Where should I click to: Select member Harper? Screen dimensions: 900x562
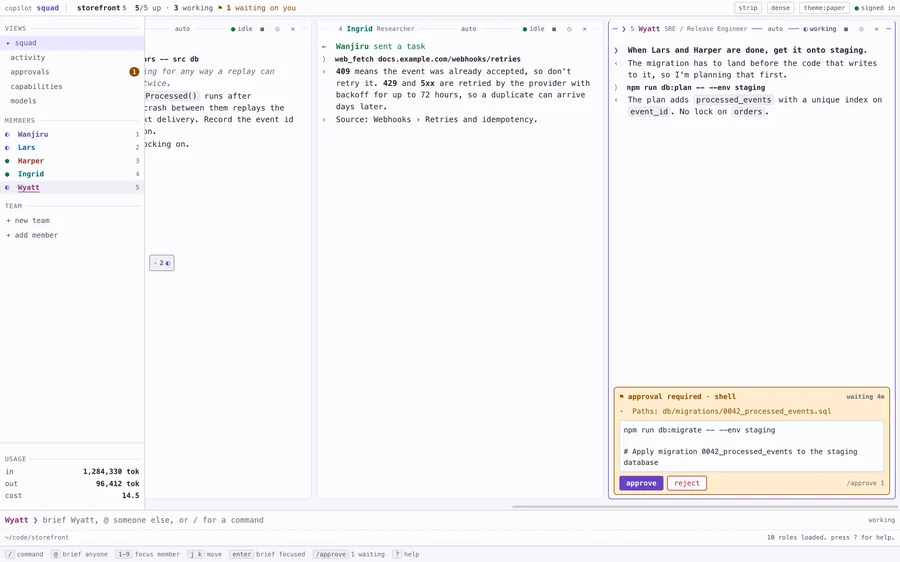[72, 161]
